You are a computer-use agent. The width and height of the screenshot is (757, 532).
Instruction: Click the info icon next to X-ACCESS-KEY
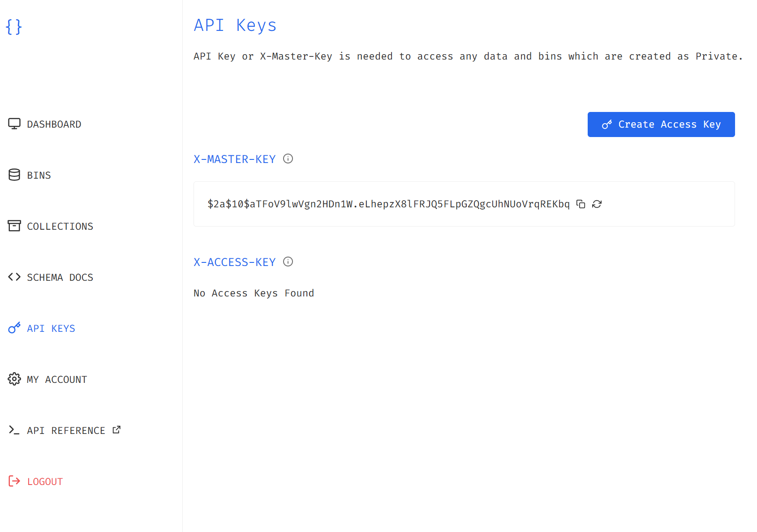288,262
